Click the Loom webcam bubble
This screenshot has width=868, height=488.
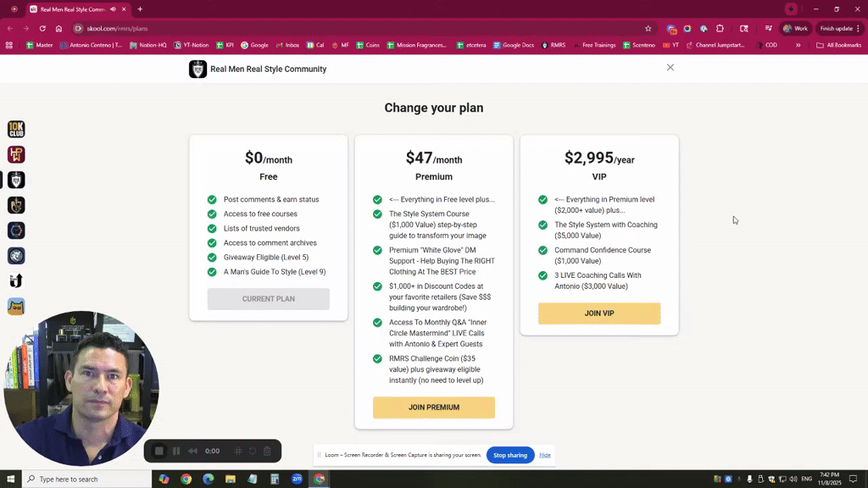point(81,388)
